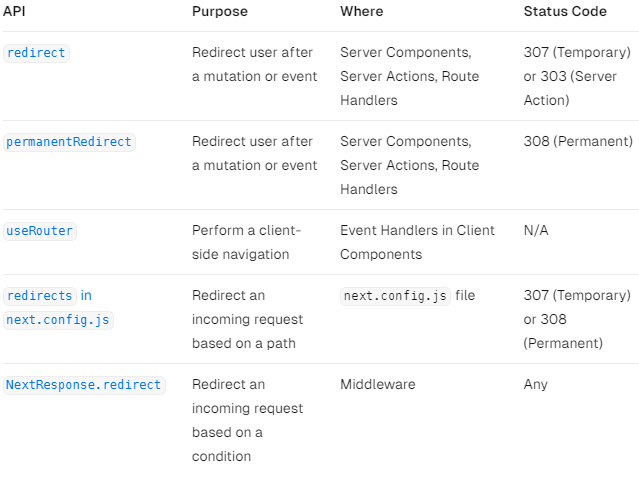Open the permanentRedirect API link
The width and height of the screenshot is (639, 488).
tap(69, 142)
